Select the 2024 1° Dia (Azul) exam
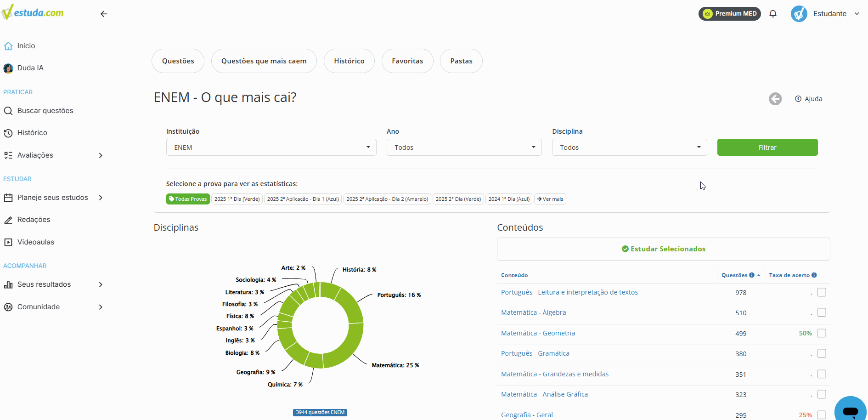868x420 pixels. (x=509, y=199)
